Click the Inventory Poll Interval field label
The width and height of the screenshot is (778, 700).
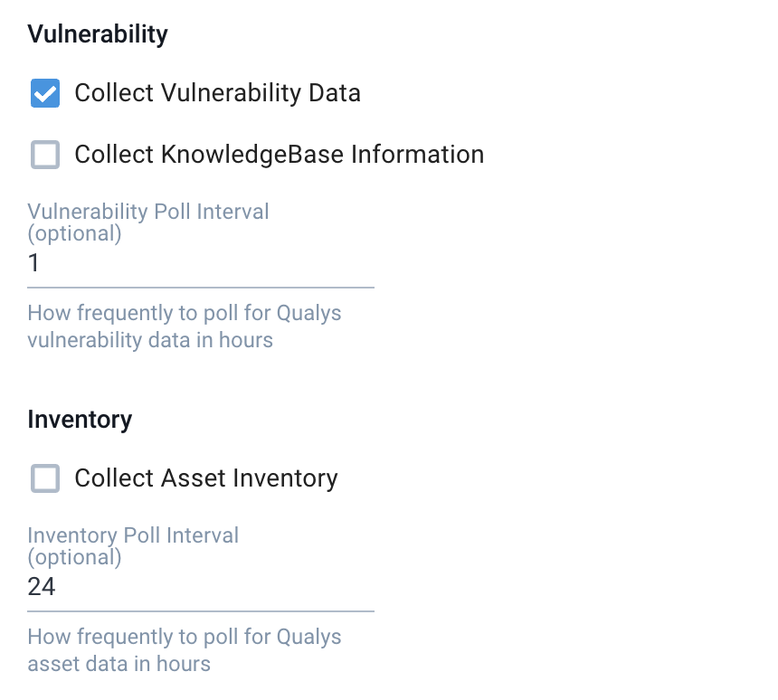click(132, 534)
